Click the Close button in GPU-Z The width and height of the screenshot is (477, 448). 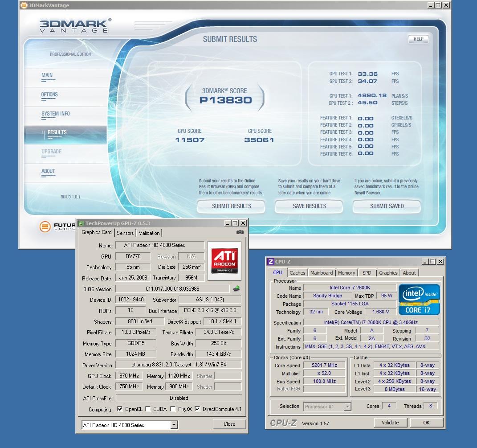(x=229, y=423)
